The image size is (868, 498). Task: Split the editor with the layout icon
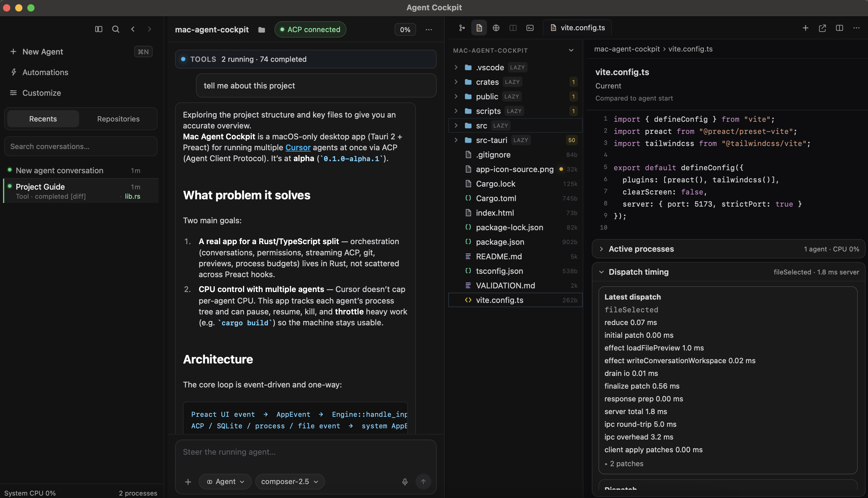[x=839, y=28]
